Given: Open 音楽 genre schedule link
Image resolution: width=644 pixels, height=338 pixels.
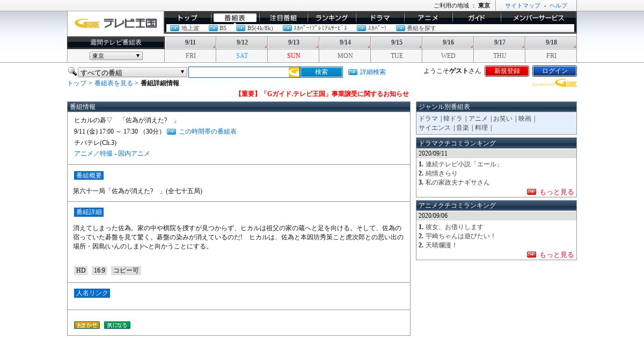Looking at the screenshot, I should [463, 128].
